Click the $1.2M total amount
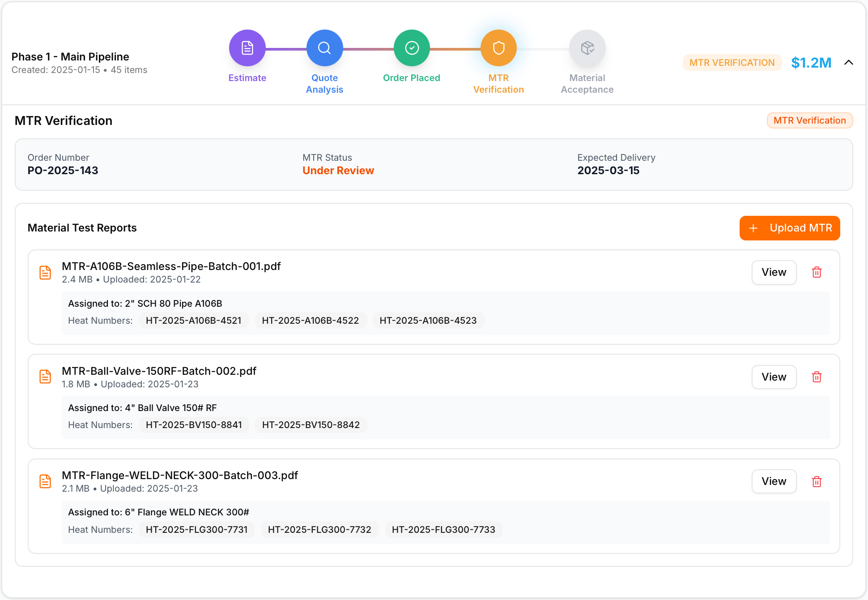 pos(811,63)
